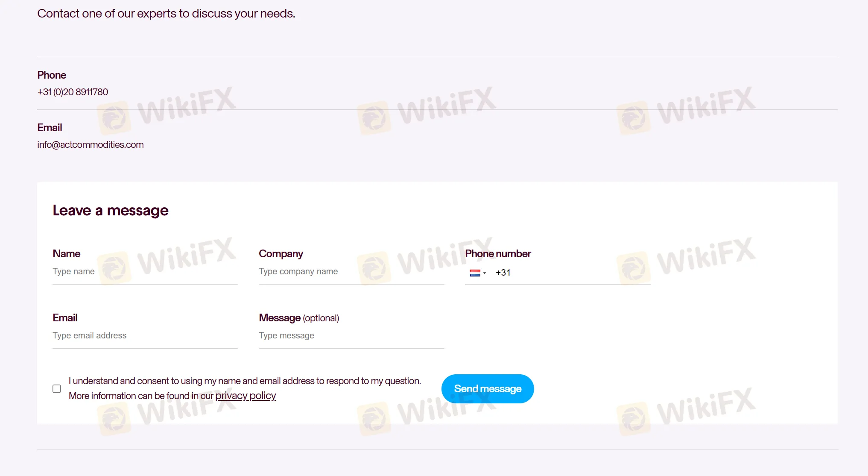Send the message with the blue button
The height and width of the screenshot is (476, 868).
pos(488,389)
